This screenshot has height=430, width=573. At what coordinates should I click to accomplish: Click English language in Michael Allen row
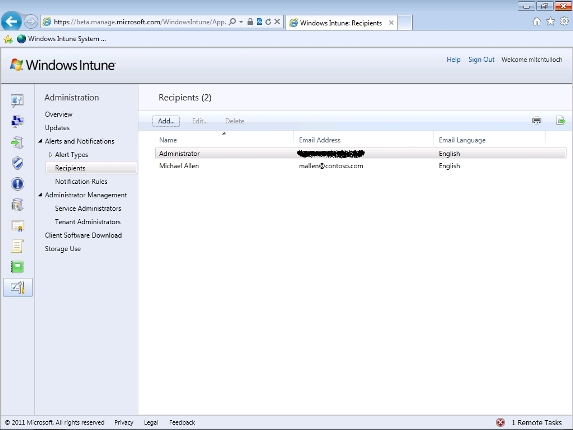point(449,166)
